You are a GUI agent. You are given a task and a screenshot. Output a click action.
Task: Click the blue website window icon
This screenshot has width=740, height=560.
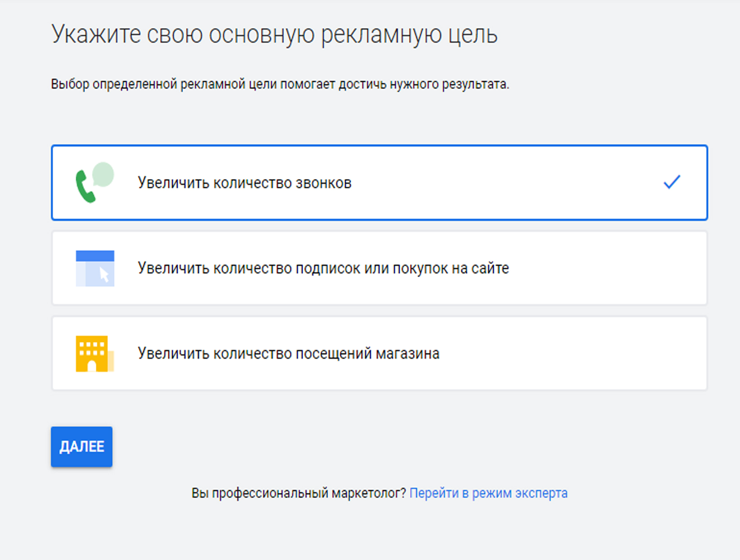(95, 269)
